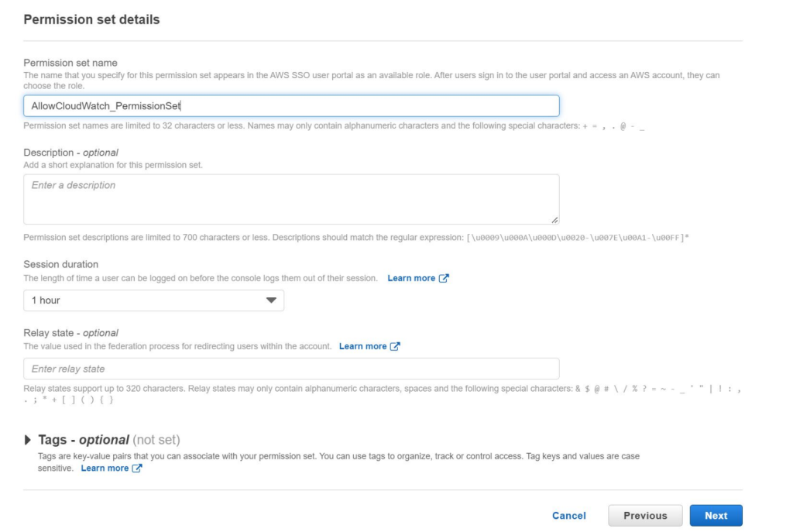Open the Session duration dropdown showing 1 hour
Screen dimensions: 793x532
pyautogui.click(x=155, y=301)
